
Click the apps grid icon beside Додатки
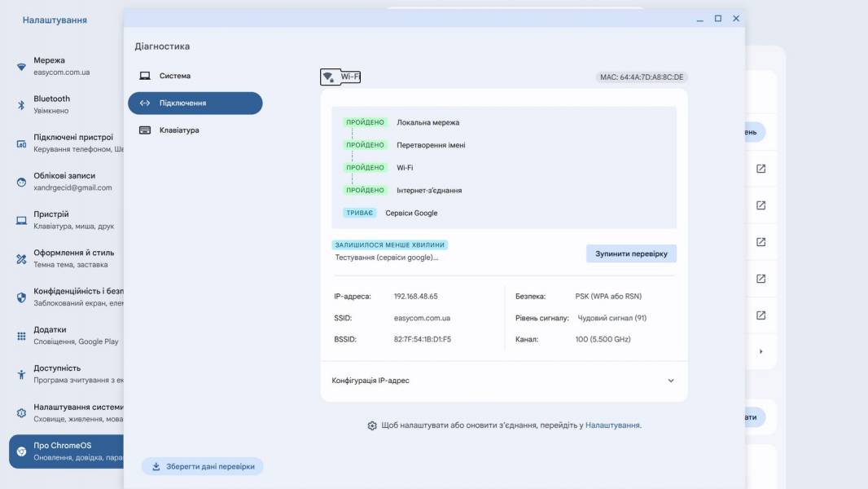(21, 336)
